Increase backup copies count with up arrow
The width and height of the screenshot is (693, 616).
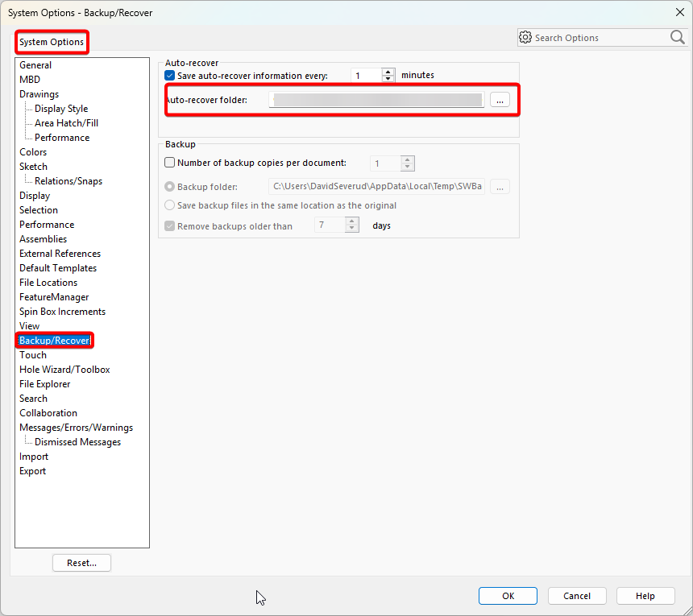click(408, 160)
